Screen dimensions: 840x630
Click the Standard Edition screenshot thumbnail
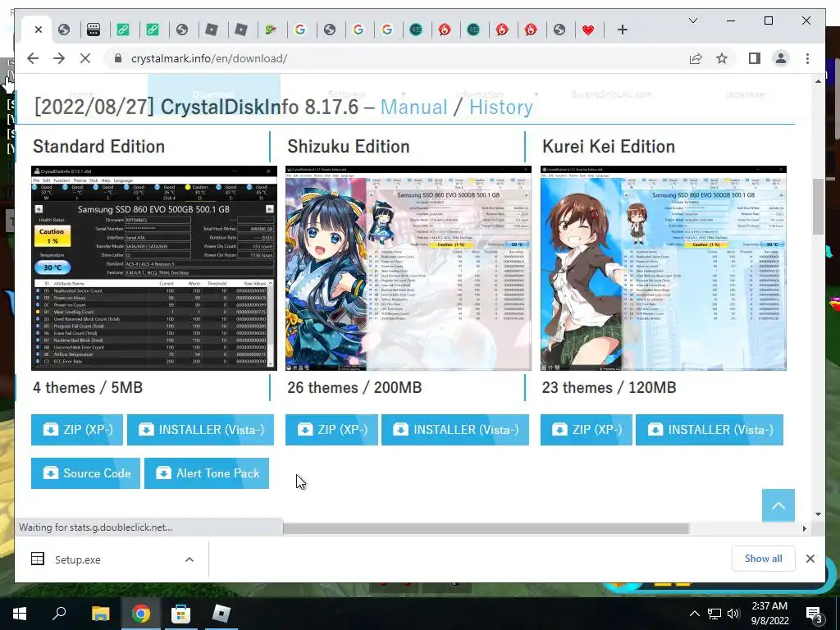pos(154,268)
